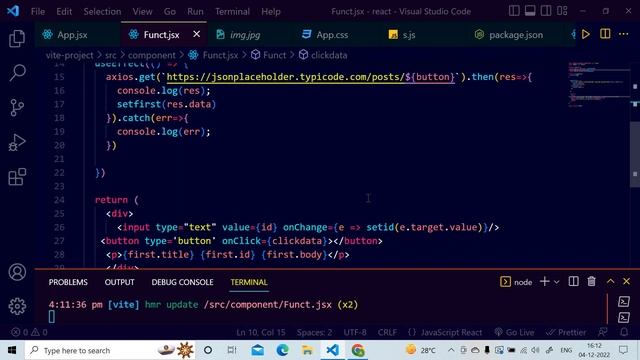Show the PROBLEMS panel tab

[x=68, y=282]
